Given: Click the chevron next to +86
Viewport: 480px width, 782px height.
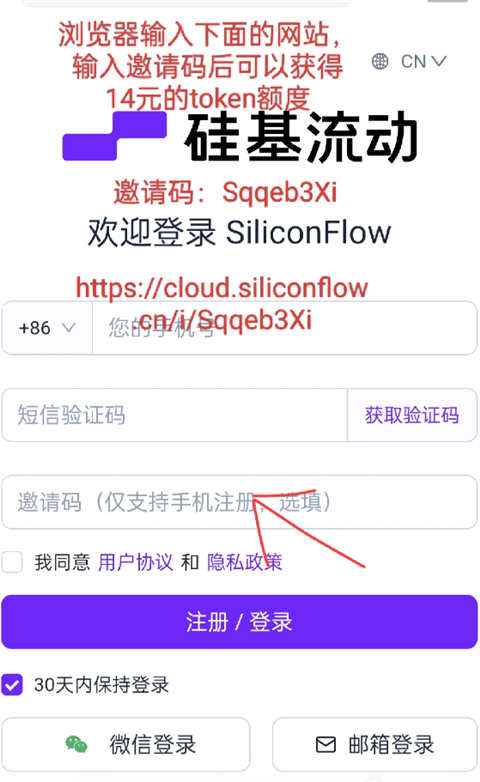Looking at the screenshot, I should (68, 328).
